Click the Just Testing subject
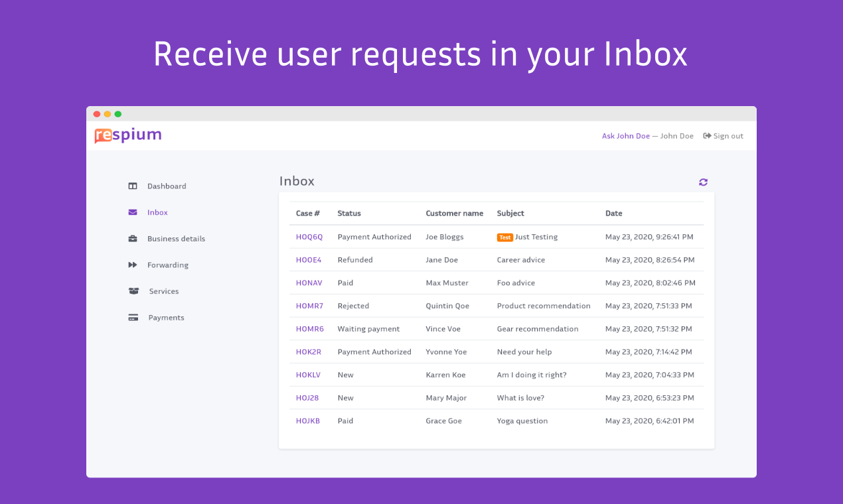The image size is (843, 504). click(x=536, y=237)
